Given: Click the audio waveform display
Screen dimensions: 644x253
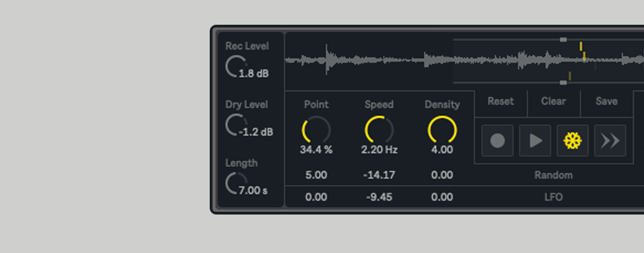Looking at the screenshot, I should click(x=374, y=61).
